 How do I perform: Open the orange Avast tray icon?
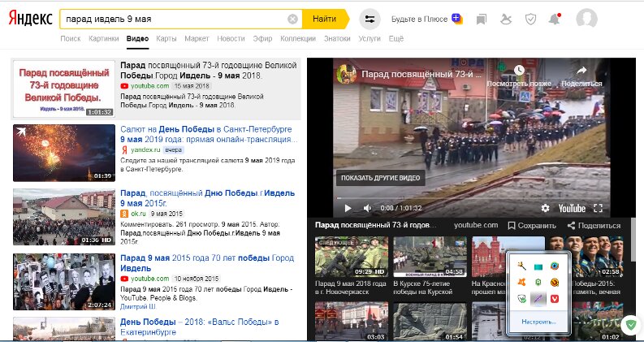(x=522, y=282)
